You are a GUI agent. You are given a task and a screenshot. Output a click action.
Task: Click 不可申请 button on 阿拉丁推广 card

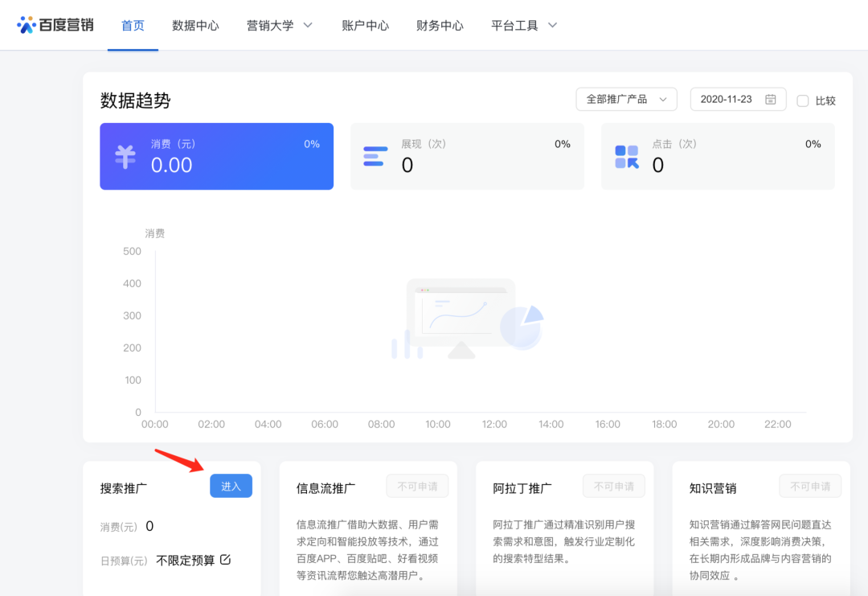tap(614, 486)
